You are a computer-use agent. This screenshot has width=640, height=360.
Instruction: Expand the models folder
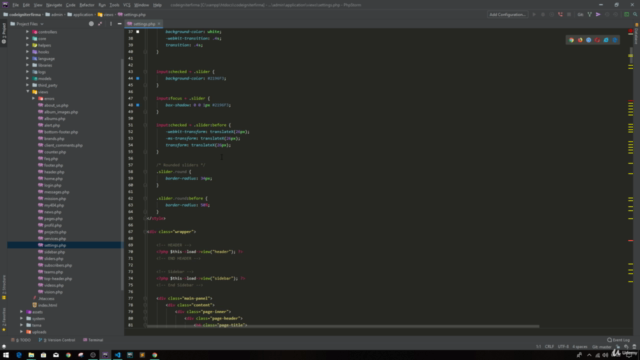[27, 78]
